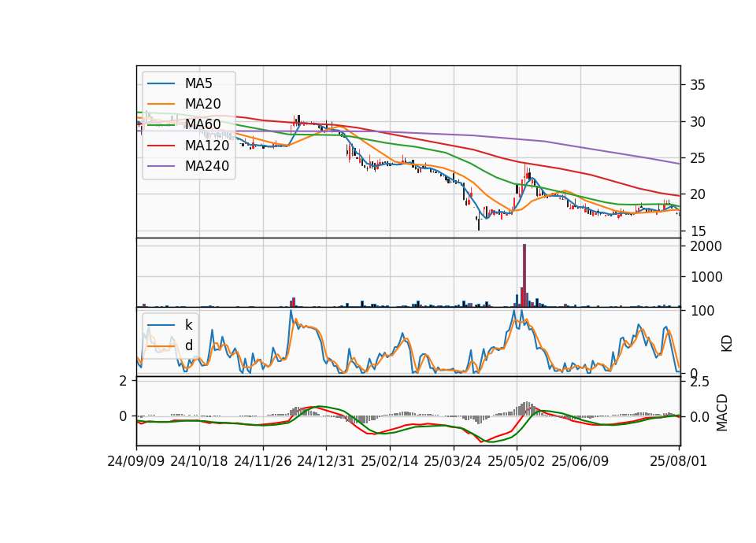Image resolution: width=756 pixels, height=543 pixels.
Task: Click the tallest volume bar near 25/05/02
Action: 524,275
